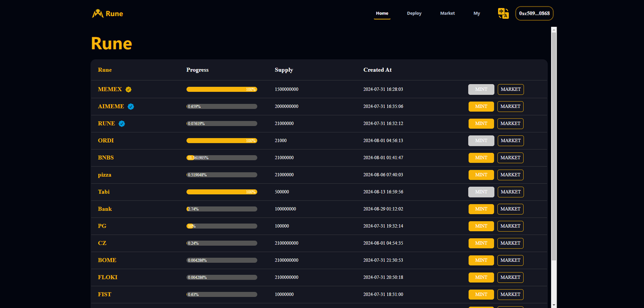Open MARKET for the CZ rune
The height and width of the screenshot is (308, 644).
(511, 243)
